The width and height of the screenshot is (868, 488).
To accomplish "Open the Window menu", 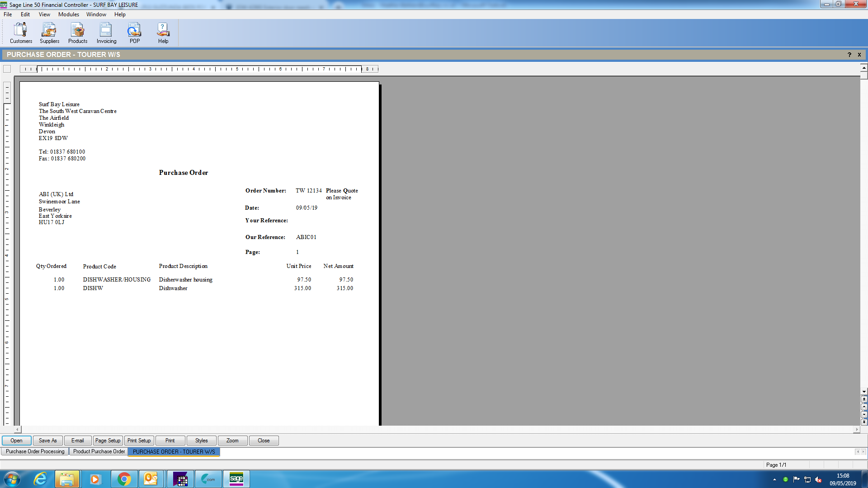I will (x=96, y=14).
